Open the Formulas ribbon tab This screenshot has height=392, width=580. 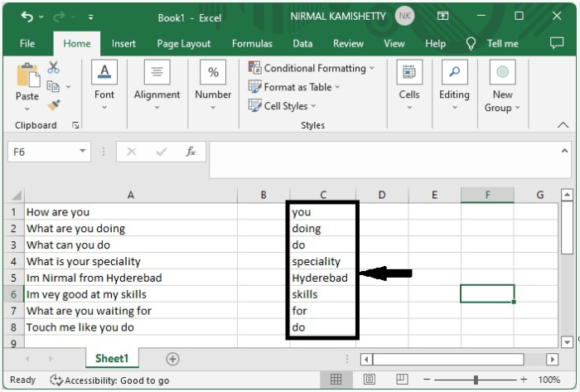coord(252,43)
